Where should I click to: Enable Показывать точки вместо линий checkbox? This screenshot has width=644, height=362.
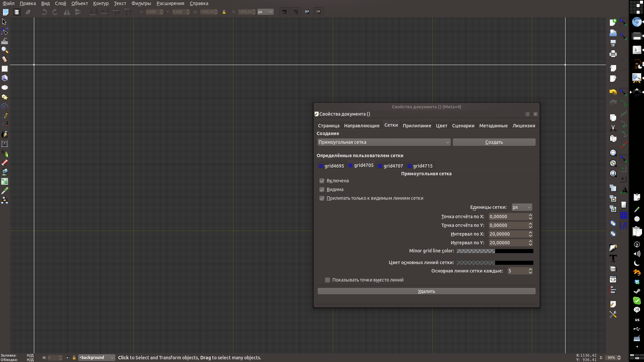pos(328,280)
